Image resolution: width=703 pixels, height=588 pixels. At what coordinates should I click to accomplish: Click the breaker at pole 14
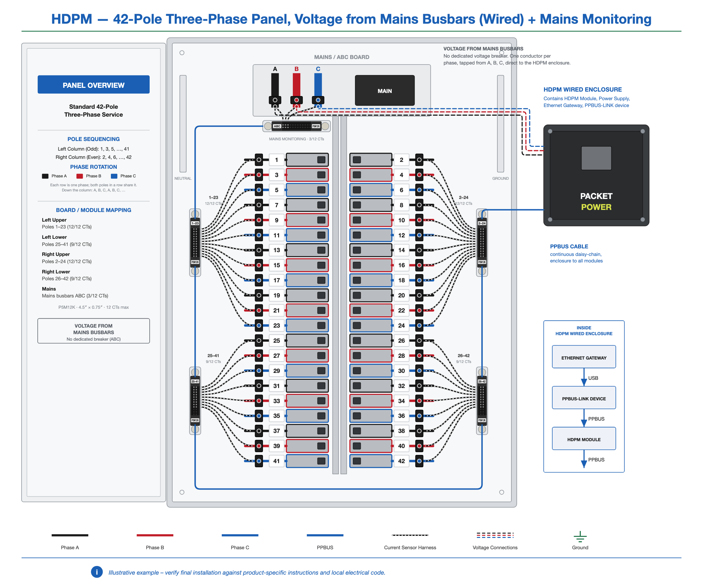click(371, 250)
